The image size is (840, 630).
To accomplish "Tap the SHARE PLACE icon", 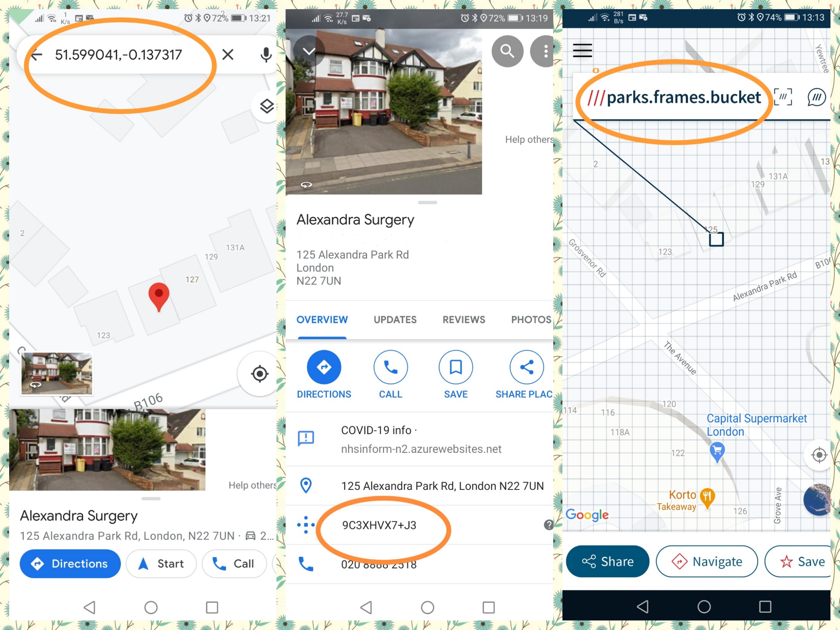I will coord(527,367).
